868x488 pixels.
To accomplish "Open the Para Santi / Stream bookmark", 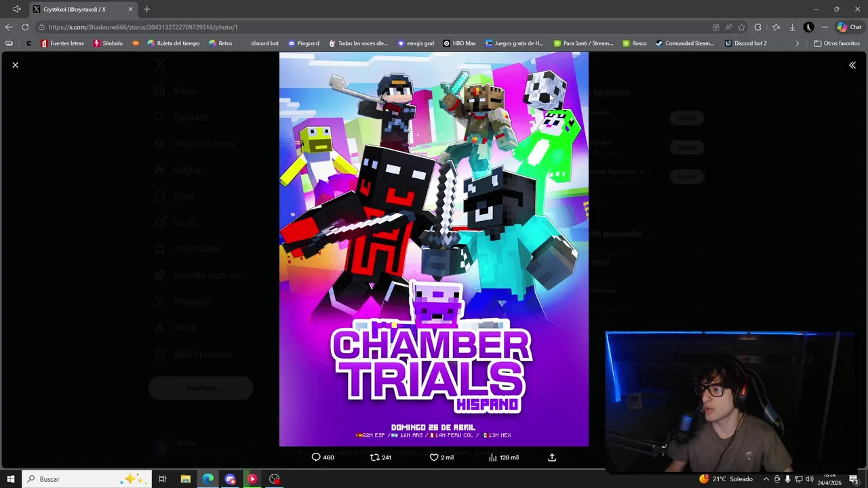I will [x=583, y=43].
